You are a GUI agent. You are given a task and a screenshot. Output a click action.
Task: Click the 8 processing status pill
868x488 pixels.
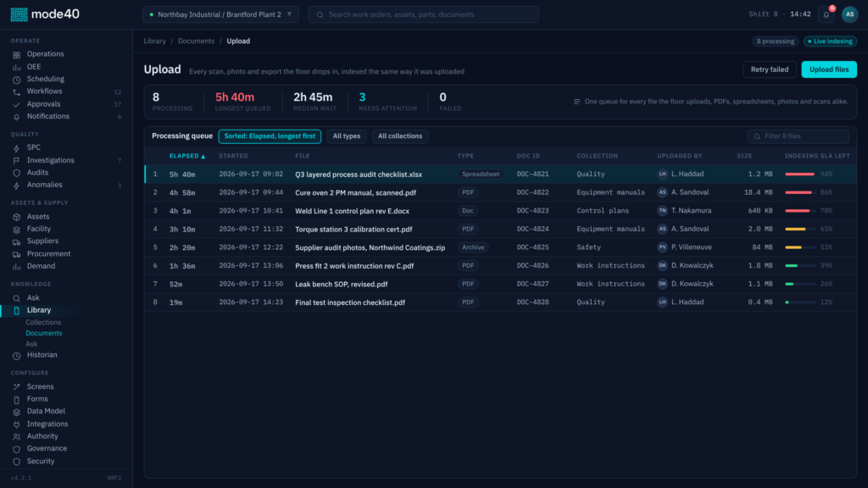coord(775,42)
